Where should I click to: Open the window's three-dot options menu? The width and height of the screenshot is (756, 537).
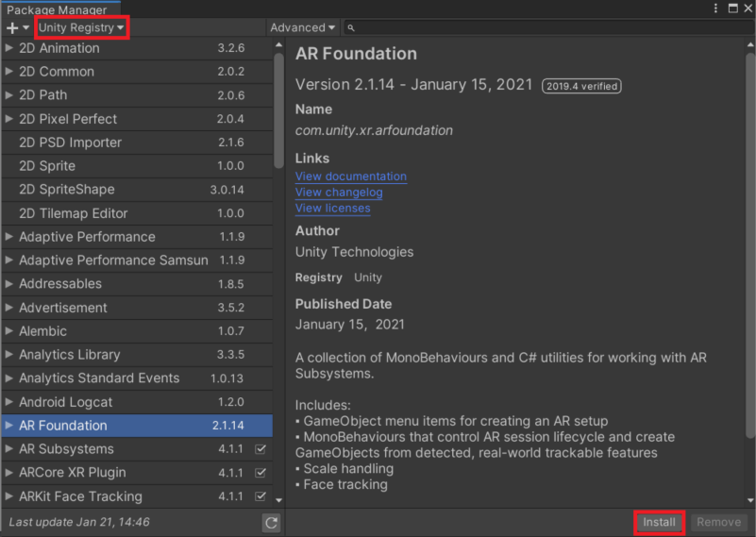click(715, 8)
